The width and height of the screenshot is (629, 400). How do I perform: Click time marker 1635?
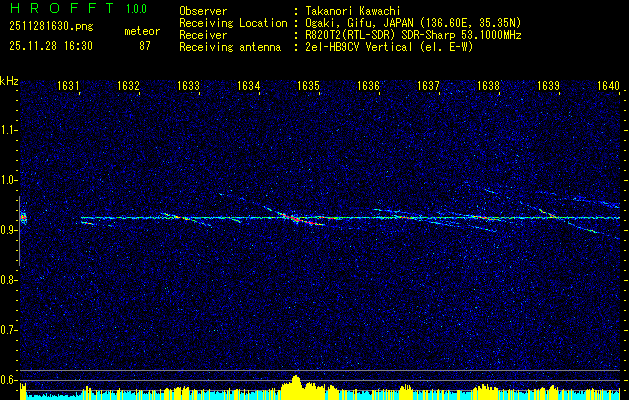(308, 85)
